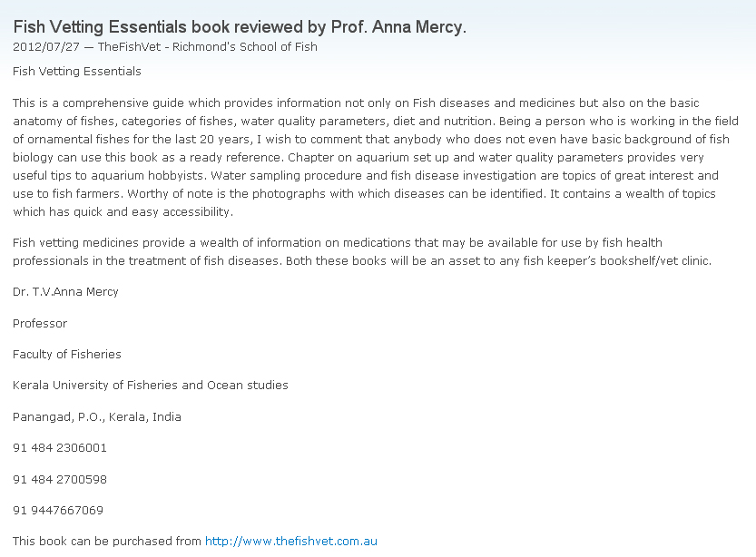Click the word 'Professor' below the signature
The height and width of the screenshot is (557, 756).
[40, 323]
